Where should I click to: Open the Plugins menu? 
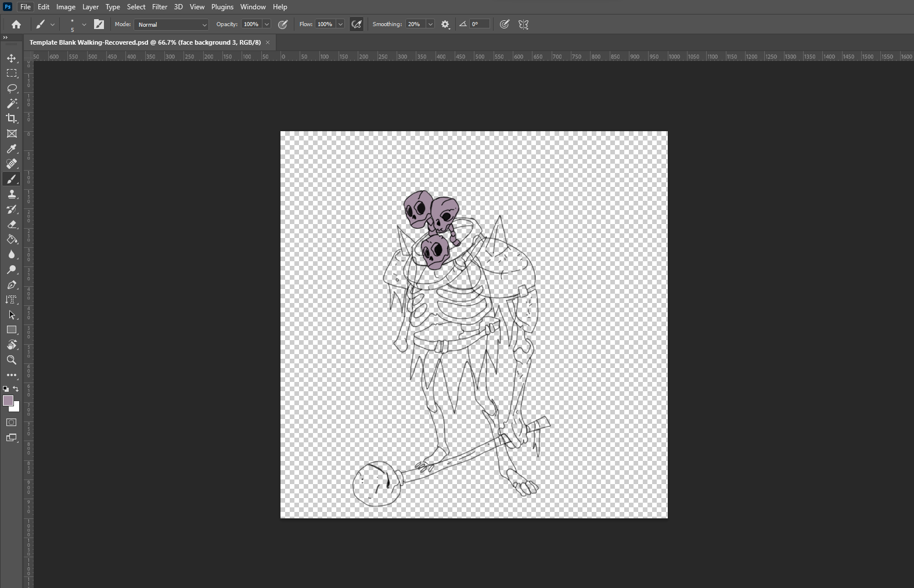pyautogui.click(x=222, y=7)
